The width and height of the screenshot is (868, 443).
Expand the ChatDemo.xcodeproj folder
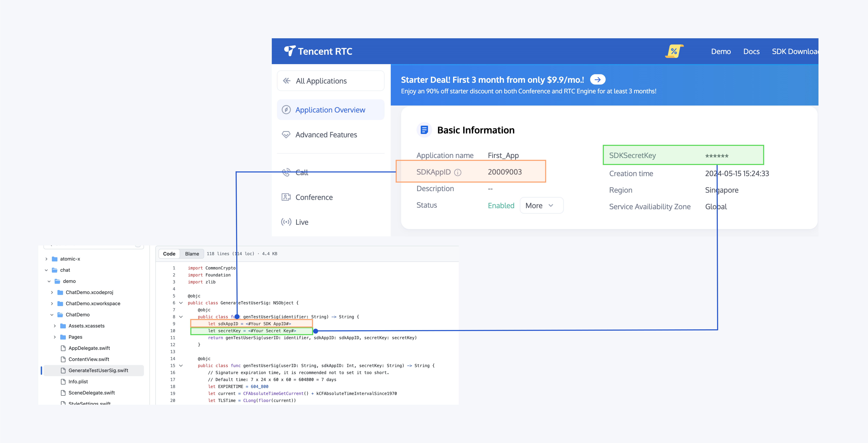pyautogui.click(x=52, y=292)
